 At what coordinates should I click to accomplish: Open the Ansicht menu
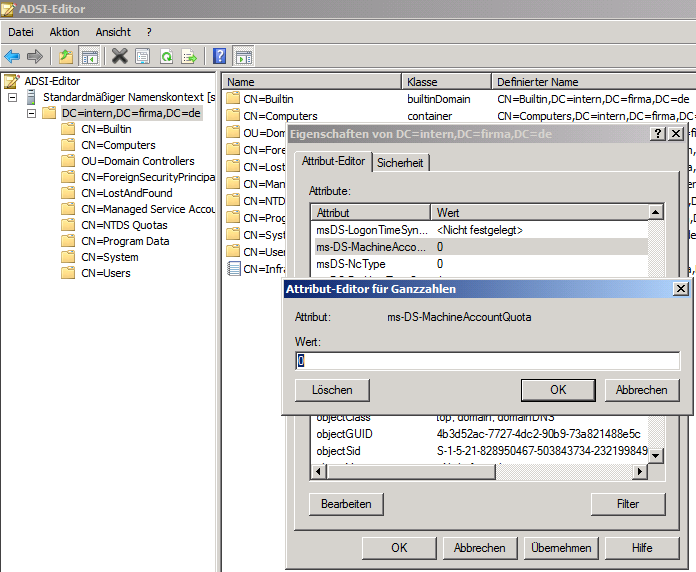[113, 32]
